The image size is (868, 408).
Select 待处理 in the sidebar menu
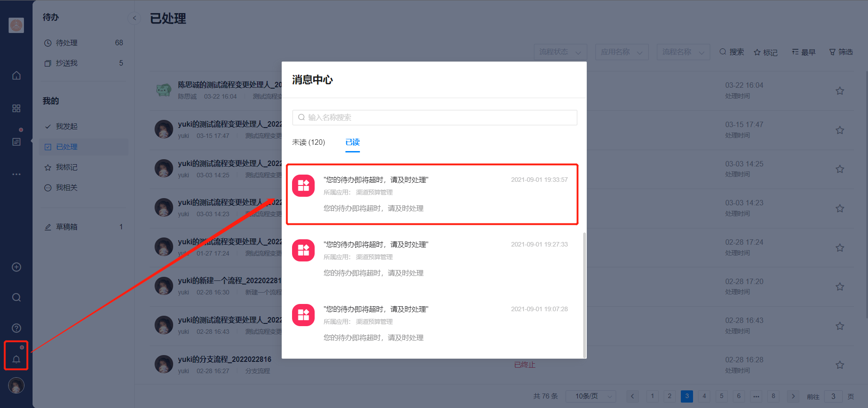(x=66, y=43)
